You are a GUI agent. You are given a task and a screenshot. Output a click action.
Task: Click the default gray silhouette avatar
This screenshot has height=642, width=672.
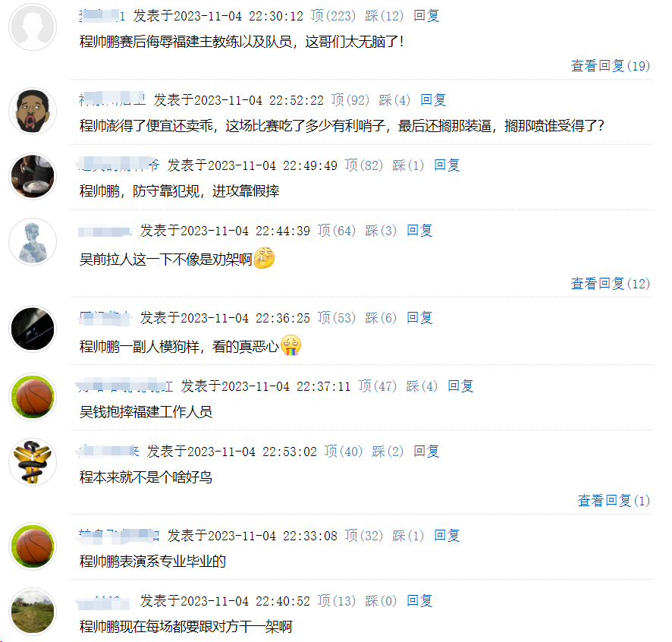pos(33,27)
